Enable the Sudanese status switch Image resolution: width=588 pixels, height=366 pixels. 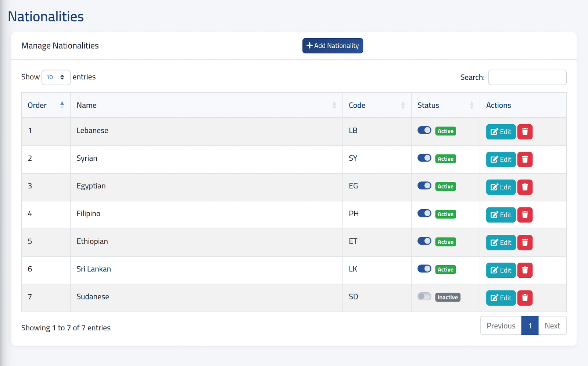tap(424, 296)
